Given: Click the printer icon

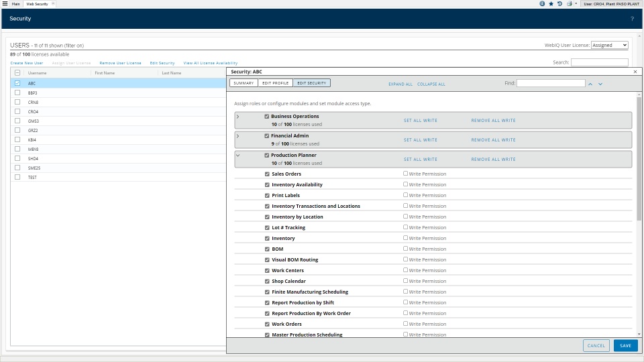Looking at the screenshot, I should pos(570,3).
